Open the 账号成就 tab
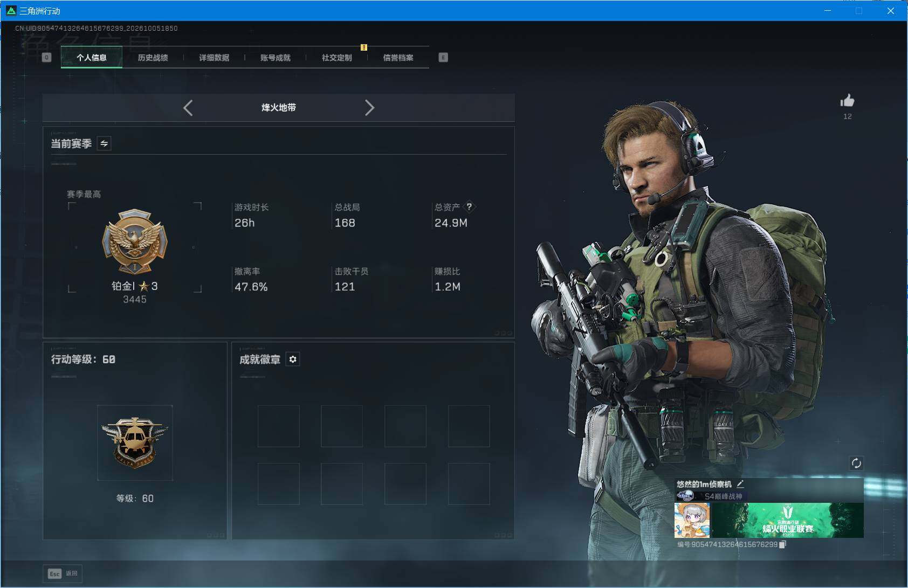 tap(276, 58)
